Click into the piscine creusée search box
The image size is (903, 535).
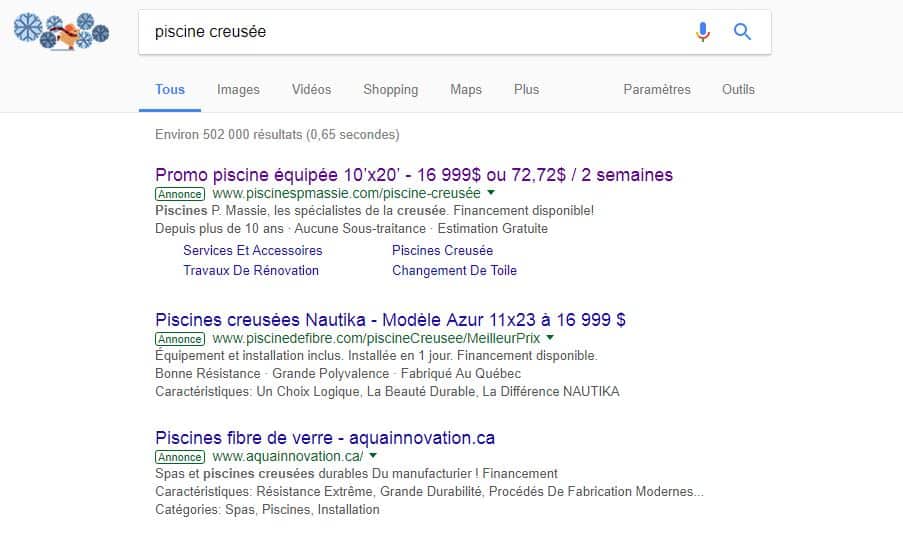tap(415, 32)
